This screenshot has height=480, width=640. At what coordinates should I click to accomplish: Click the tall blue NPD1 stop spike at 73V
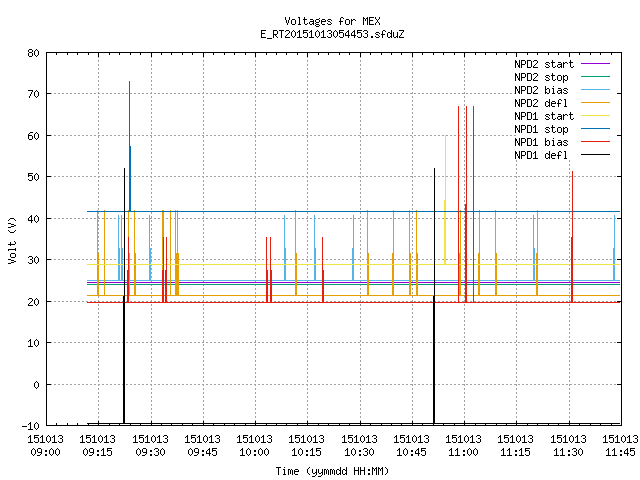coord(130,146)
